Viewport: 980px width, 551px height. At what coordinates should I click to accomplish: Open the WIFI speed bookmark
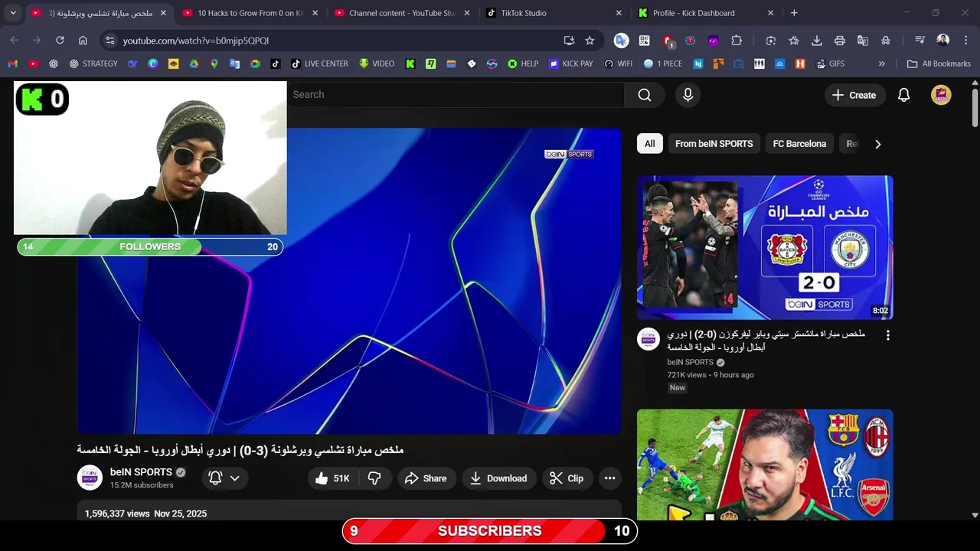click(x=618, y=64)
